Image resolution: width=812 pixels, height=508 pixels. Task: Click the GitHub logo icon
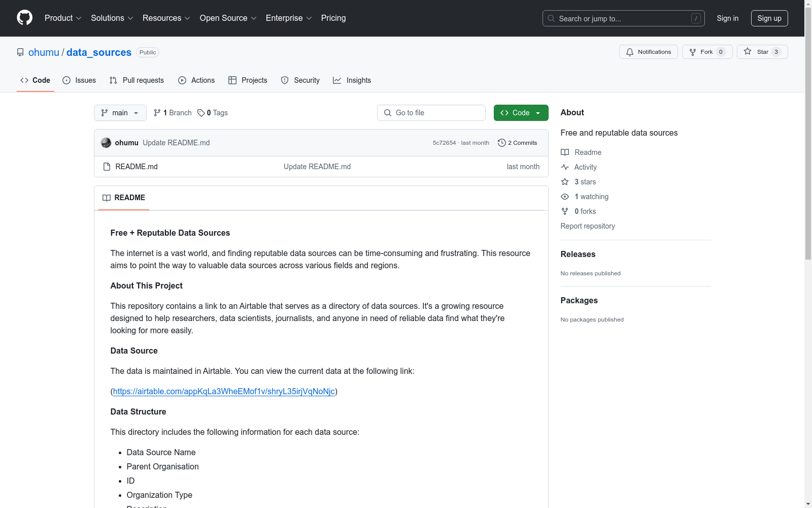click(24, 18)
